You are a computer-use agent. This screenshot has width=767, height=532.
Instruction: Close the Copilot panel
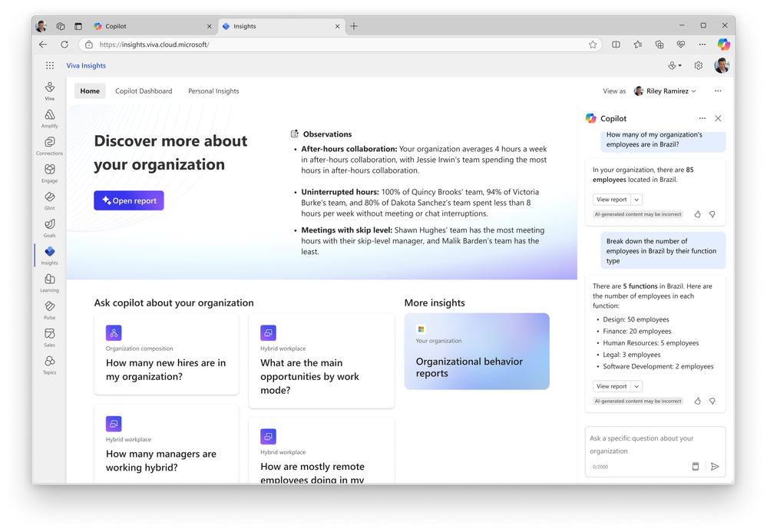[x=718, y=118]
